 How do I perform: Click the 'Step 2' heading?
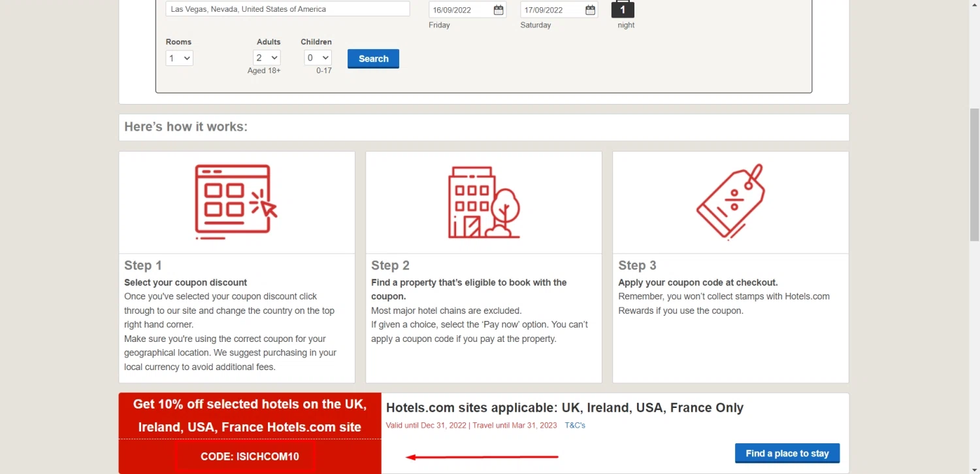pyautogui.click(x=390, y=265)
